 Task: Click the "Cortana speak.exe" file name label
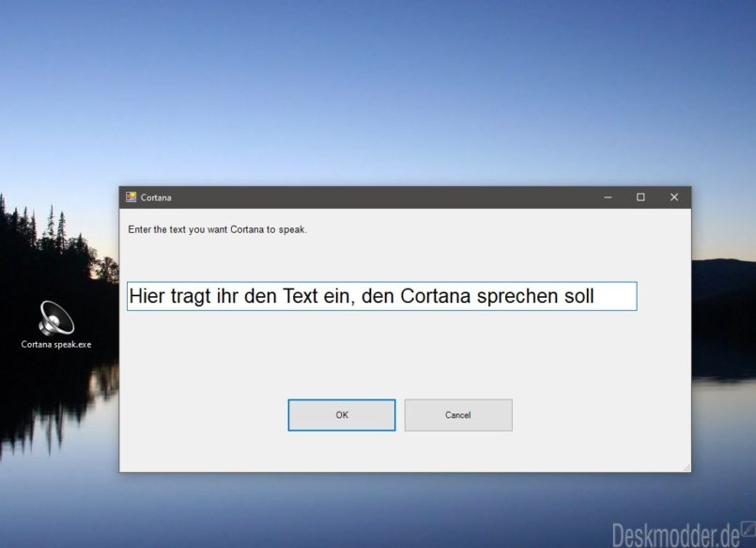56,344
